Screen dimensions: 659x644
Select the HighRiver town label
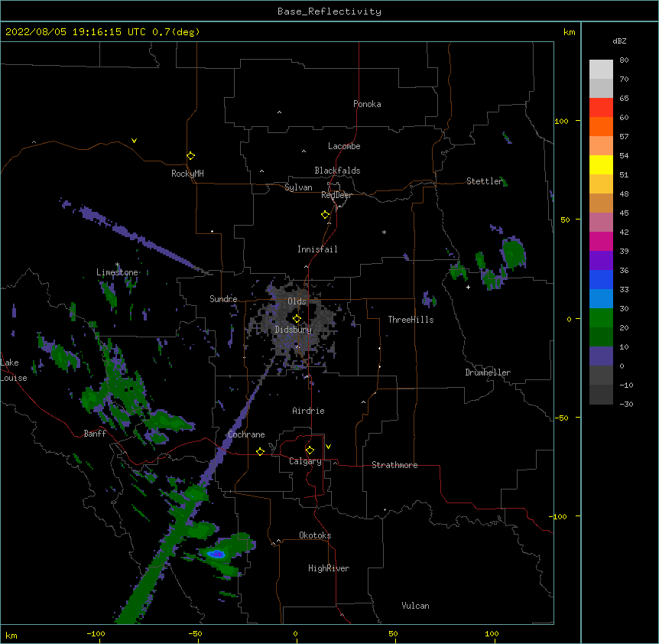coord(329,568)
